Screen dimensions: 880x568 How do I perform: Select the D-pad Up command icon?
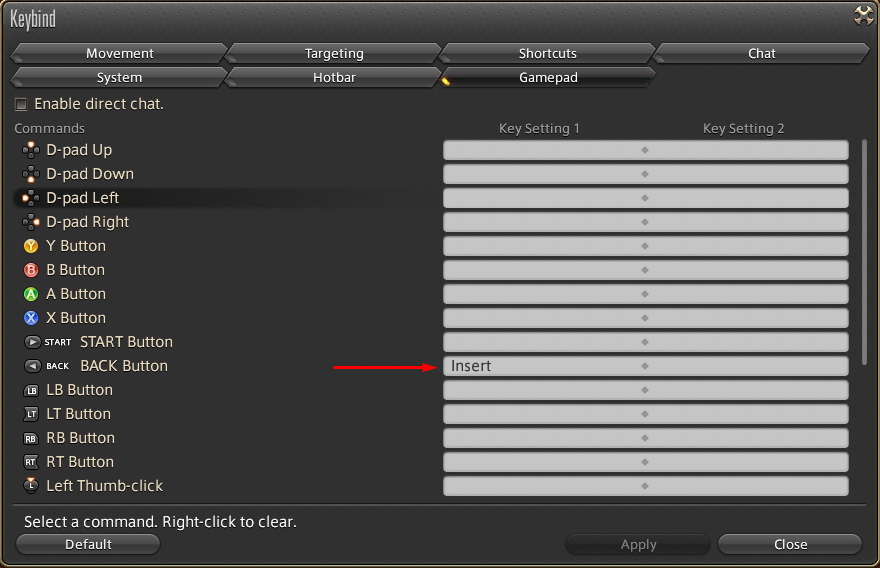(x=31, y=150)
